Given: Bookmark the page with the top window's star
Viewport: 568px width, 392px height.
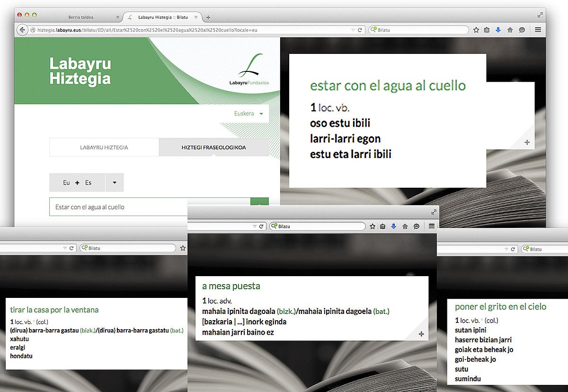Looking at the screenshot, I should [x=476, y=30].
